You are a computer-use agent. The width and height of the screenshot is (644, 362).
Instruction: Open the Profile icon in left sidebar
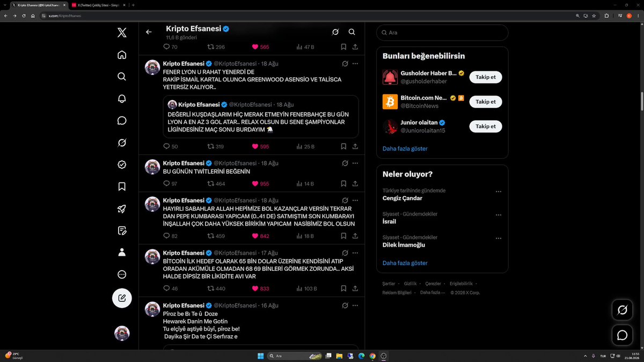[x=122, y=252]
